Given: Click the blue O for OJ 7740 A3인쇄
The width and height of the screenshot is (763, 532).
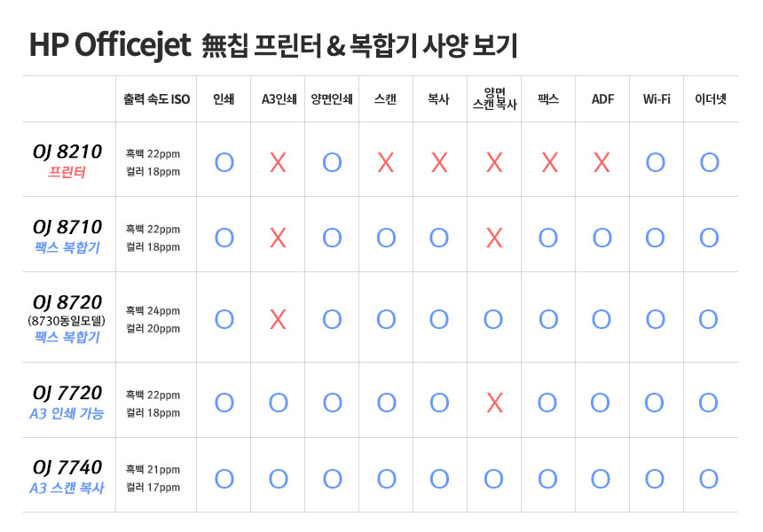Looking at the screenshot, I should [x=278, y=479].
